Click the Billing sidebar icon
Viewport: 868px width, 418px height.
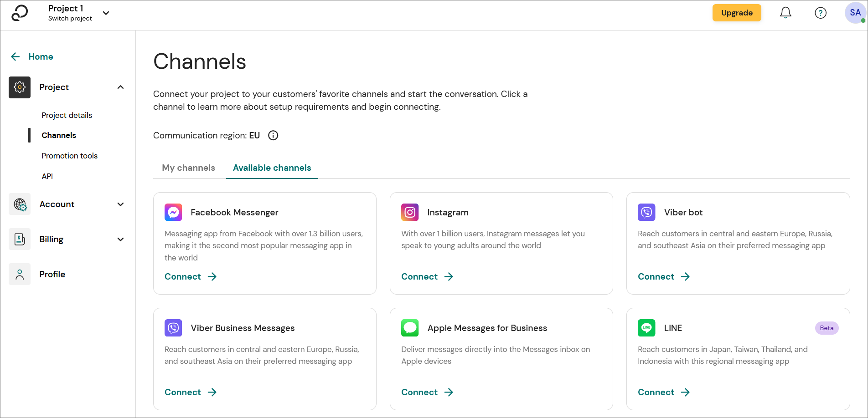coord(19,239)
